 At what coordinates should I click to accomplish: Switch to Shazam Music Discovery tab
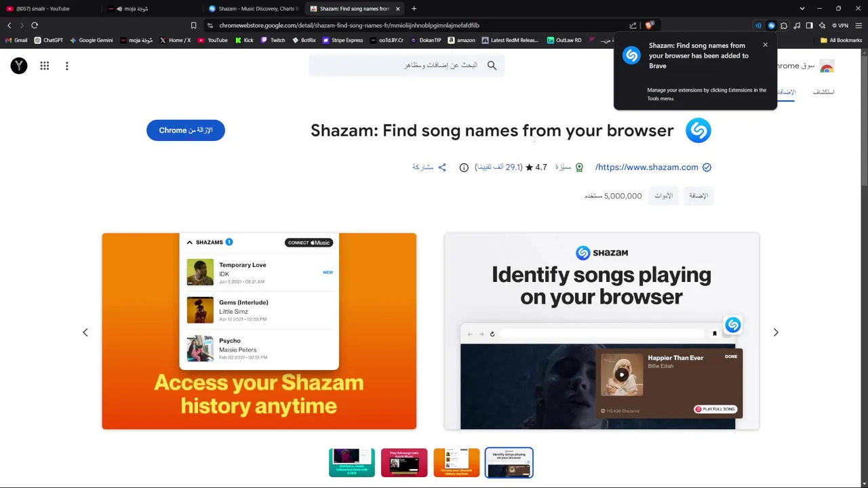pos(254,9)
